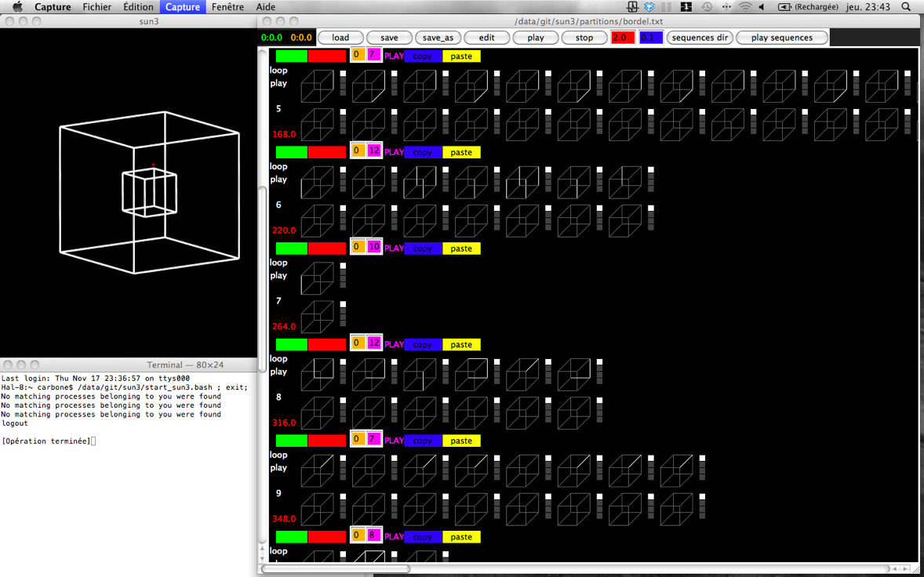Open the Dropbox menu bar icon
The image size is (924, 577).
[x=649, y=7]
